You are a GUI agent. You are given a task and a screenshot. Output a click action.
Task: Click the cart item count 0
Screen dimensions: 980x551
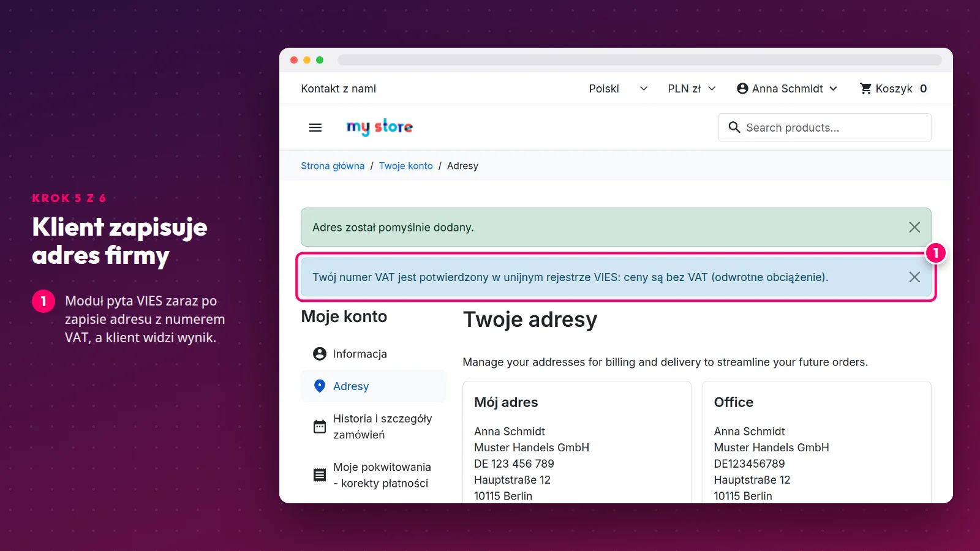[923, 89]
